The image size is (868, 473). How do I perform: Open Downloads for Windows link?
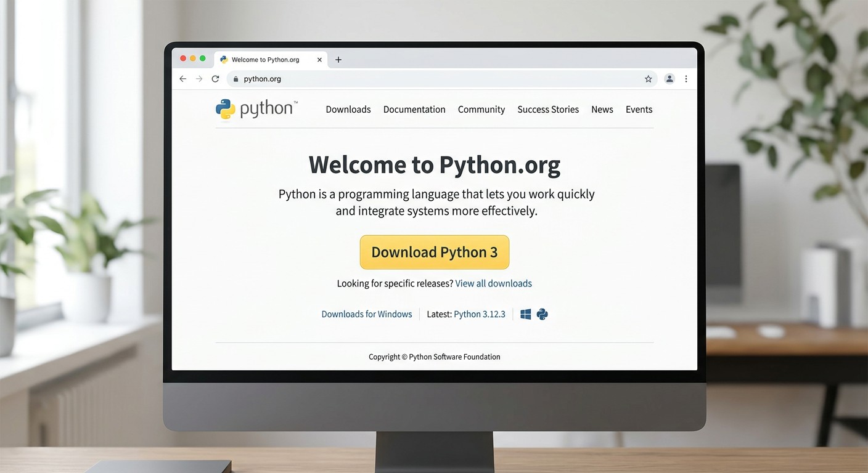click(x=367, y=314)
